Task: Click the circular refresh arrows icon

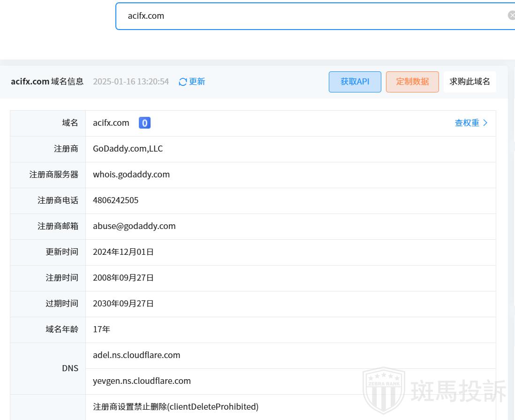Action: coord(183,82)
